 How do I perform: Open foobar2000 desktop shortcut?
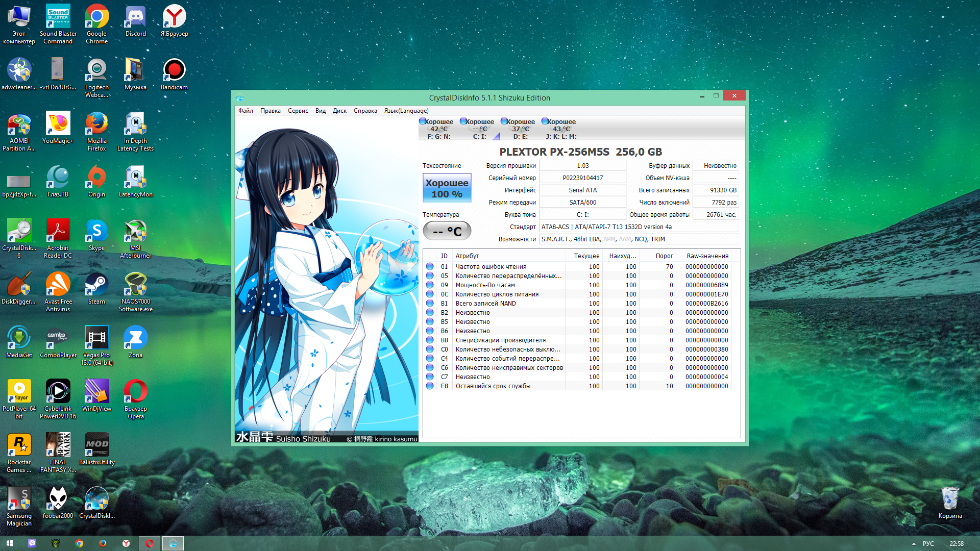[58, 503]
